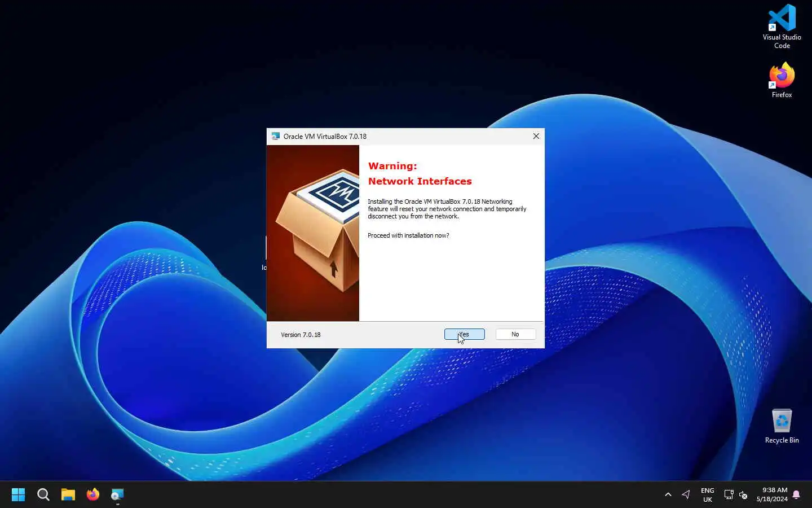Image resolution: width=812 pixels, height=508 pixels.
Task: Open taskbar Search
Action: (x=43, y=494)
